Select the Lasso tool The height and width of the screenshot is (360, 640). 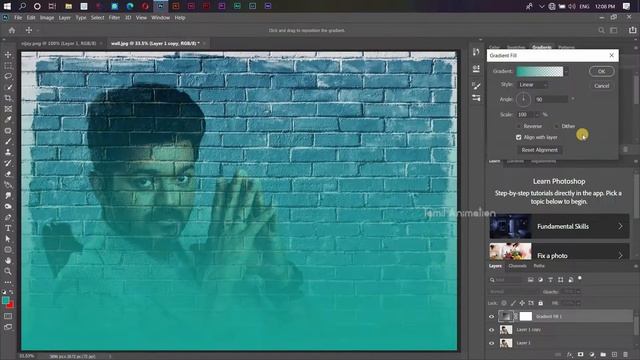8,76
